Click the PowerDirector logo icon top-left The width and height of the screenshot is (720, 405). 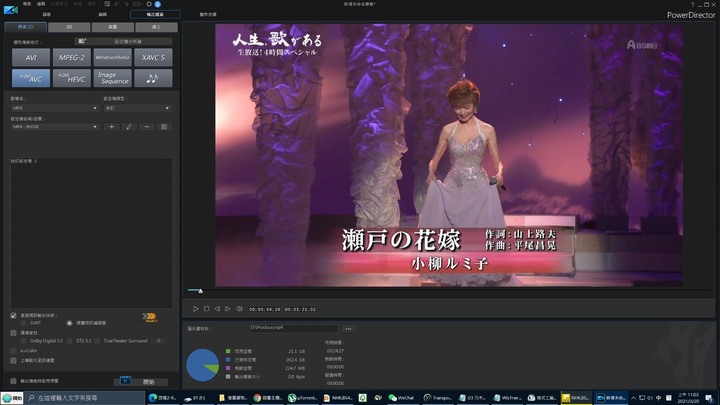pyautogui.click(x=11, y=9)
